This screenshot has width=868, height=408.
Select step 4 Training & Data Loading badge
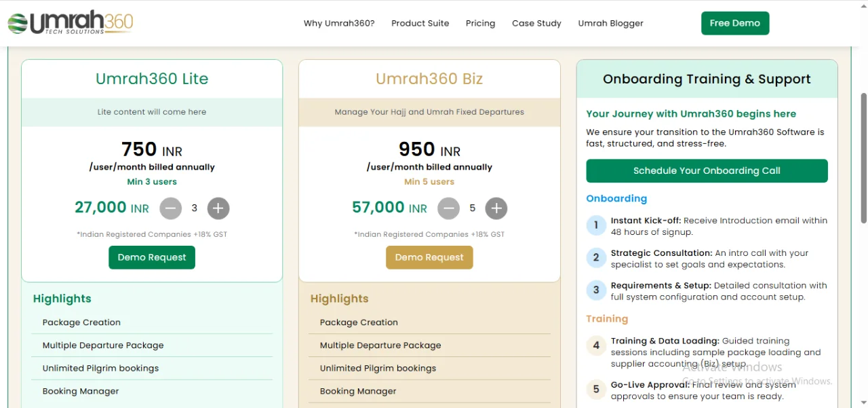point(596,346)
